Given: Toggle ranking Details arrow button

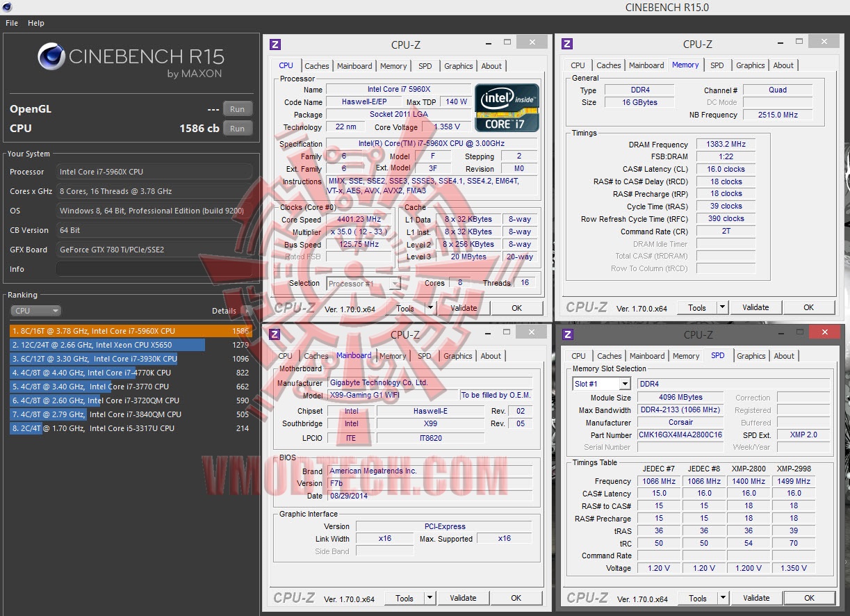Looking at the screenshot, I should 247,311.
